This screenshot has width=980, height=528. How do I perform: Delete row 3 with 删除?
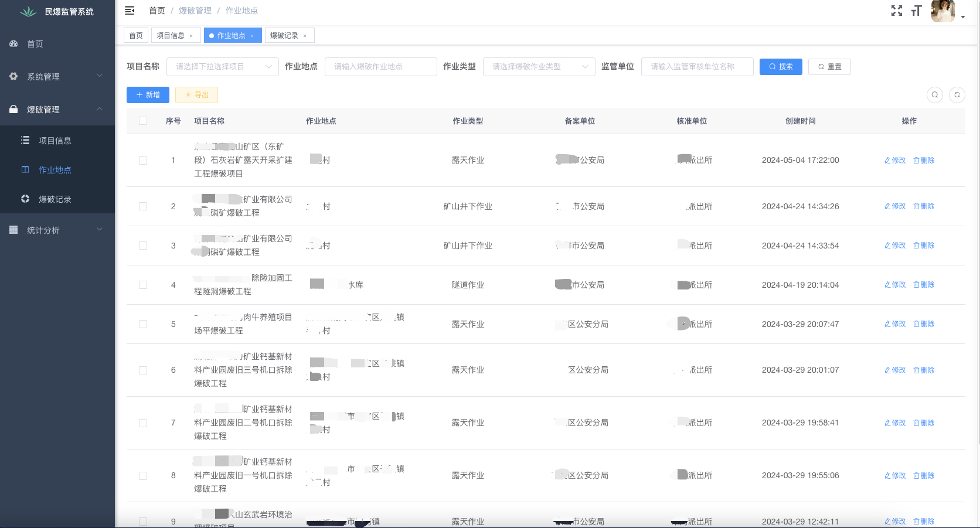click(x=924, y=246)
